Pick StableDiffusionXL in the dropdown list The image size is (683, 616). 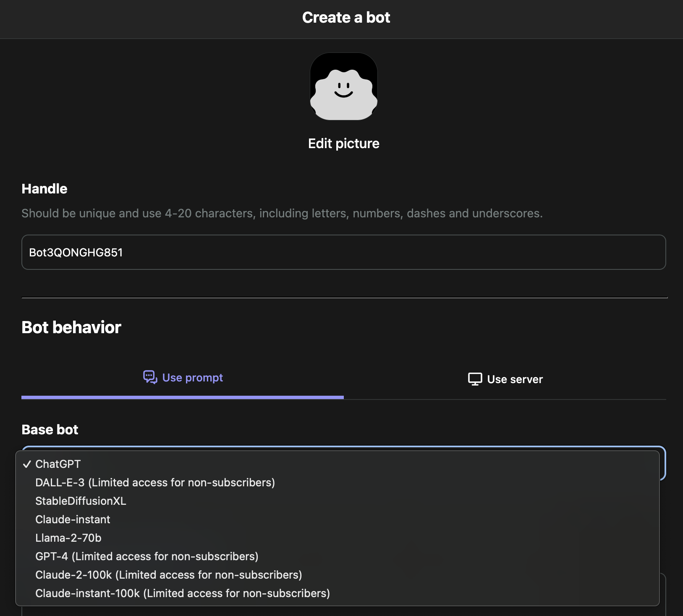point(338,501)
